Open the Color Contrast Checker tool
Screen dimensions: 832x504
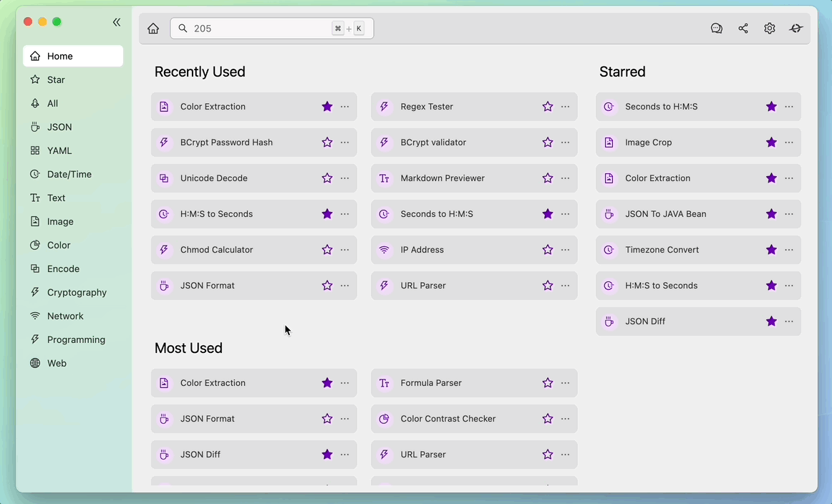point(474,419)
